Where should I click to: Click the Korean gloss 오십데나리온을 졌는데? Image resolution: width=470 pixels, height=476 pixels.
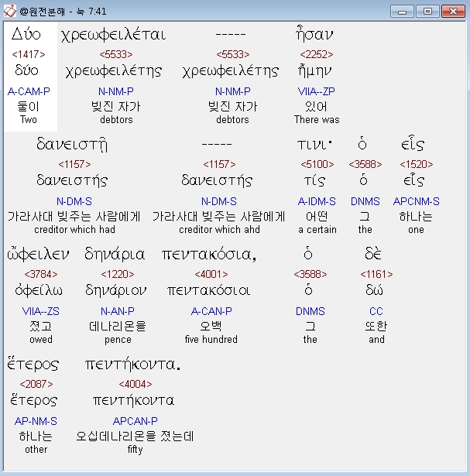[x=135, y=437]
